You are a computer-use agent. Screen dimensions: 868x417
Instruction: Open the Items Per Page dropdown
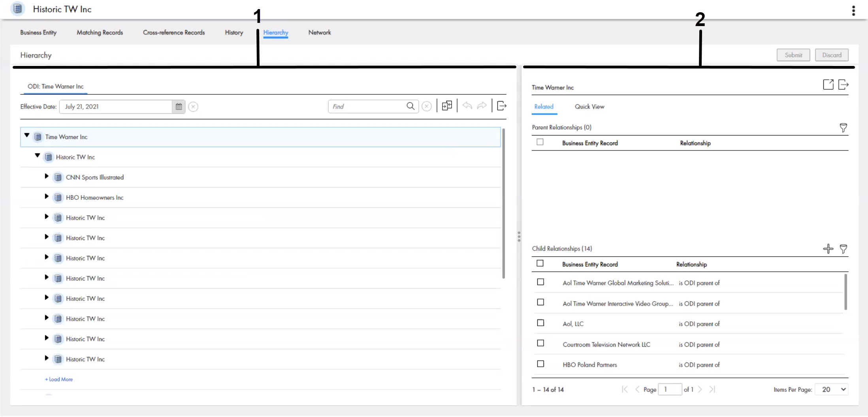tap(831, 389)
